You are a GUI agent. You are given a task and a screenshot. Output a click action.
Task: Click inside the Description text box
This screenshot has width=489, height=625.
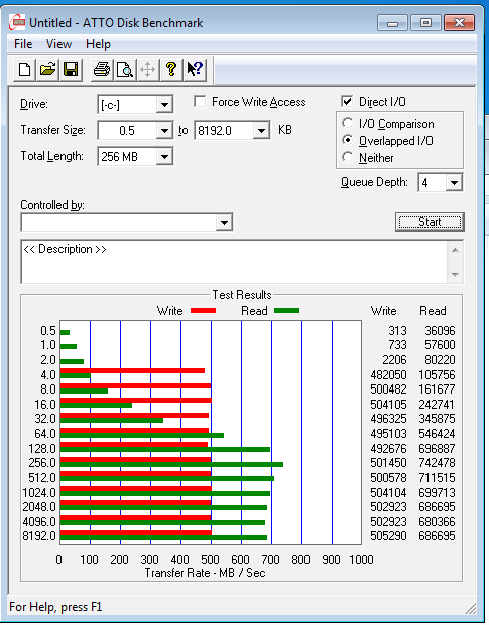point(234,262)
